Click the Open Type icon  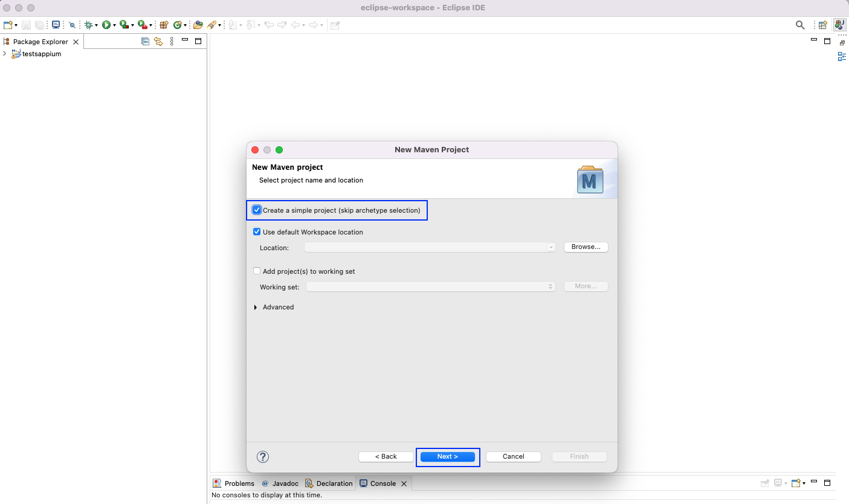(198, 25)
